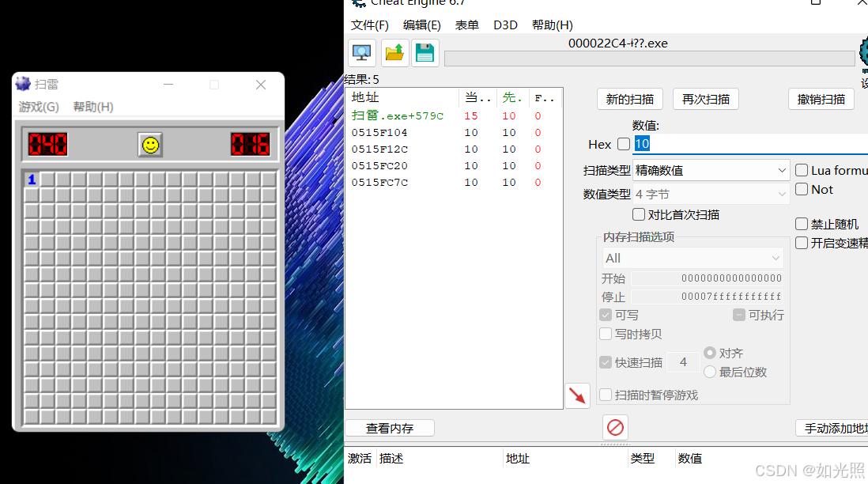Enable 对比首次扫描 checkbox
This screenshot has width=868, height=484.
(639, 214)
